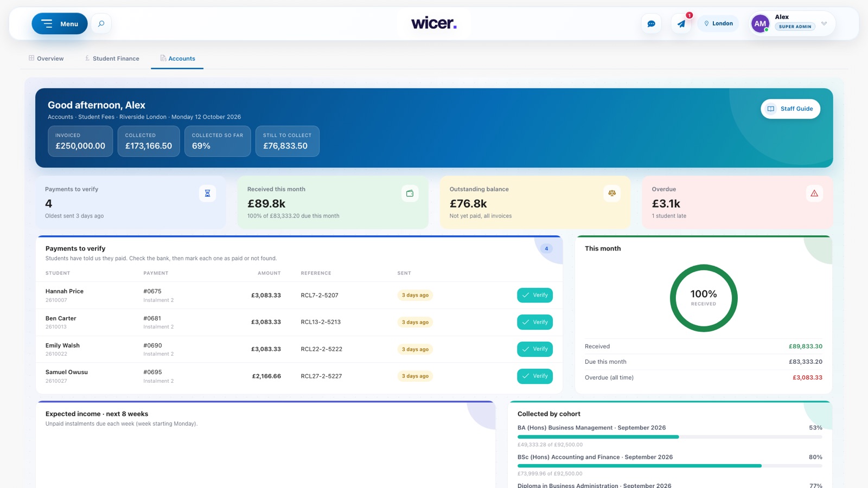Click the warning triangle icon on Overdue card
Screen dimensions: 868x488
click(x=814, y=193)
